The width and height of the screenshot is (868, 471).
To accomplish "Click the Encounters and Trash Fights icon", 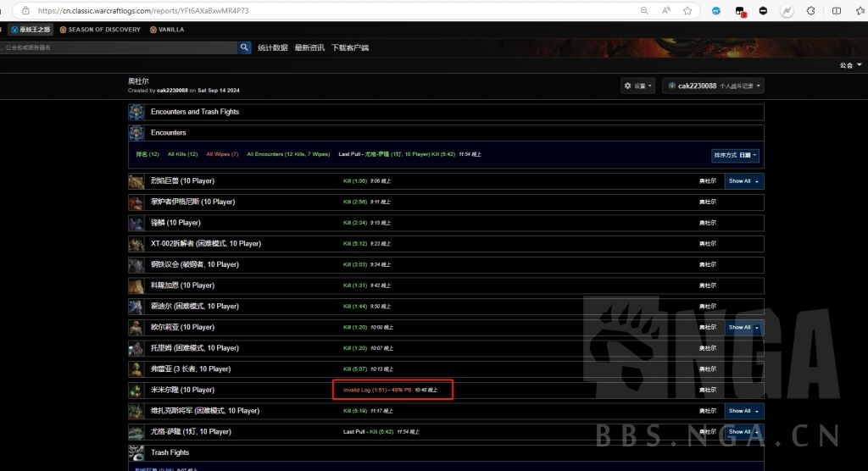I will (x=136, y=112).
